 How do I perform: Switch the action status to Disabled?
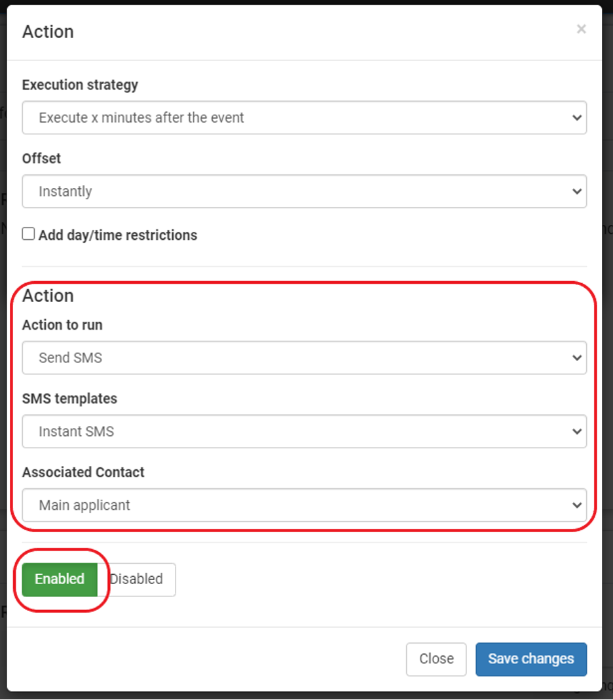136,579
